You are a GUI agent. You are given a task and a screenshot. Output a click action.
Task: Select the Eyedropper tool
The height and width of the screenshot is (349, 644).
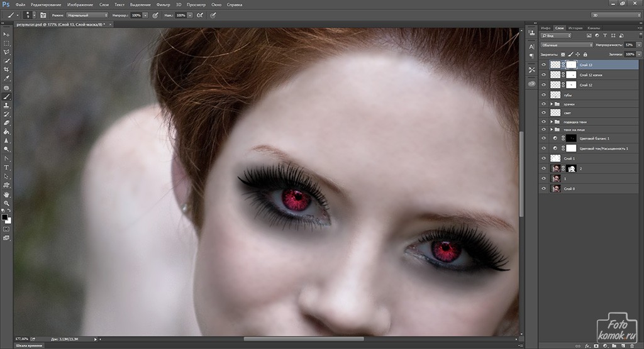tap(6, 79)
